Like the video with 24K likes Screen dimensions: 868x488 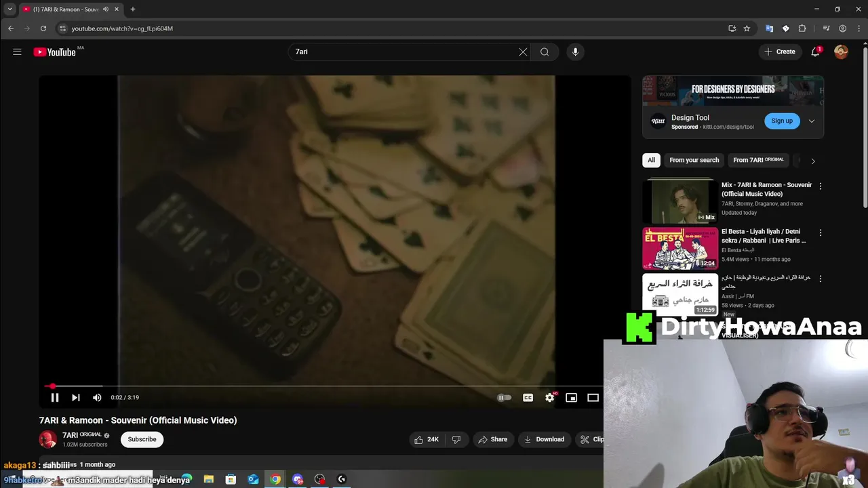coord(427,439)
